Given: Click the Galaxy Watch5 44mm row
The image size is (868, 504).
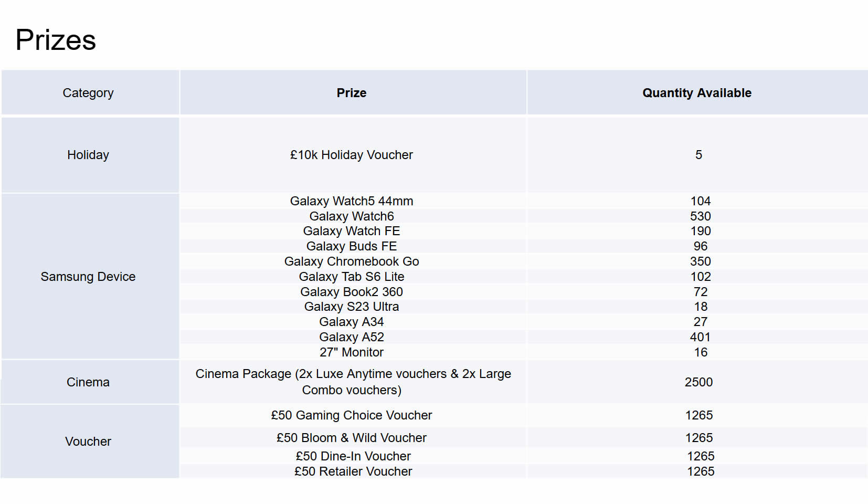Looking at the screenshot, I should point(352,201).
